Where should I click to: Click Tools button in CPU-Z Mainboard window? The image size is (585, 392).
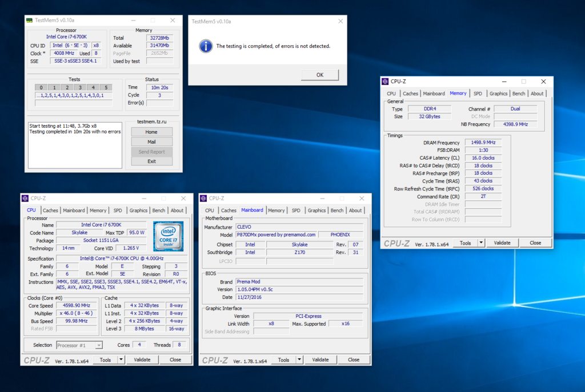tap(283, 360)
